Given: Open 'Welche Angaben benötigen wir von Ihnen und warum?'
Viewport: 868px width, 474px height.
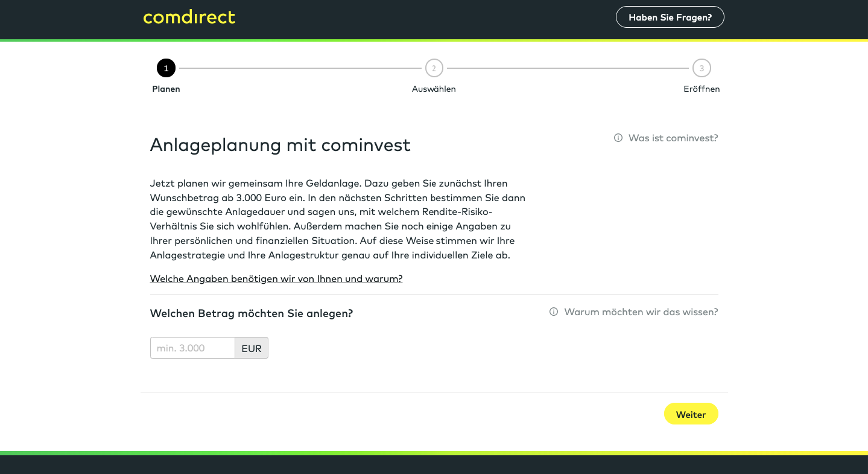Looking at the screenshot, I should tap(276, 278).
